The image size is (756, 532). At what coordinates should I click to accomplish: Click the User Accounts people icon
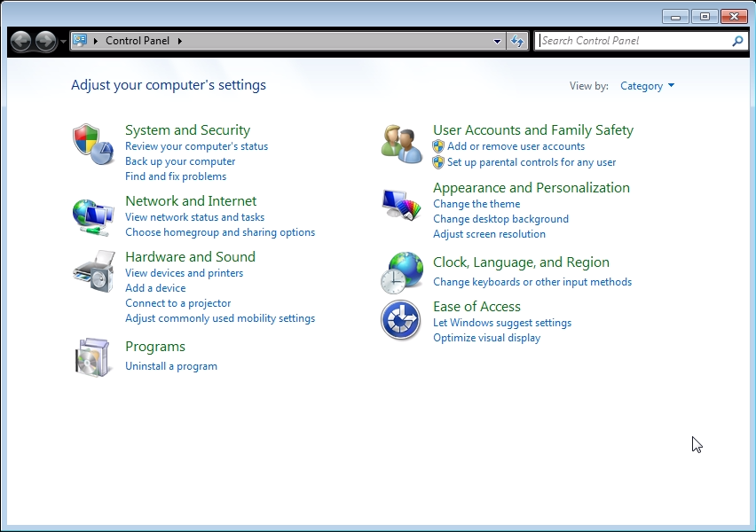coord(401,143)
